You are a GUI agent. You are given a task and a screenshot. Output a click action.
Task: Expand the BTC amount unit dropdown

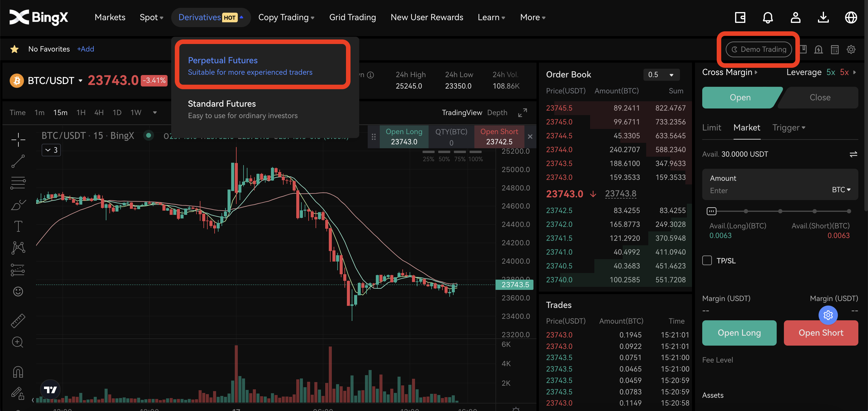(841, 190)
